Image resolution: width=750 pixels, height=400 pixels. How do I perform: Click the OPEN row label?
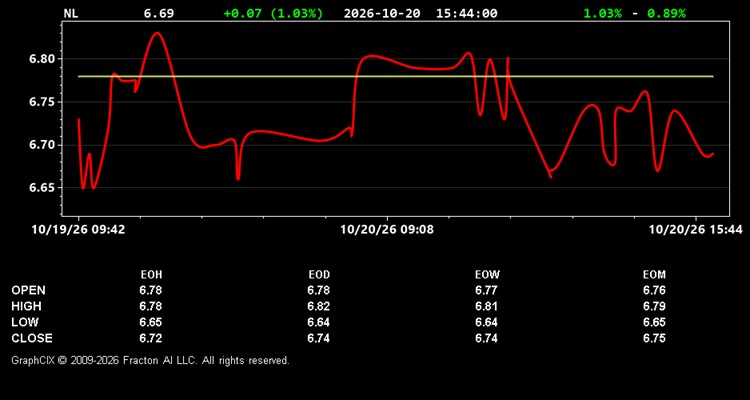[29, 290]
